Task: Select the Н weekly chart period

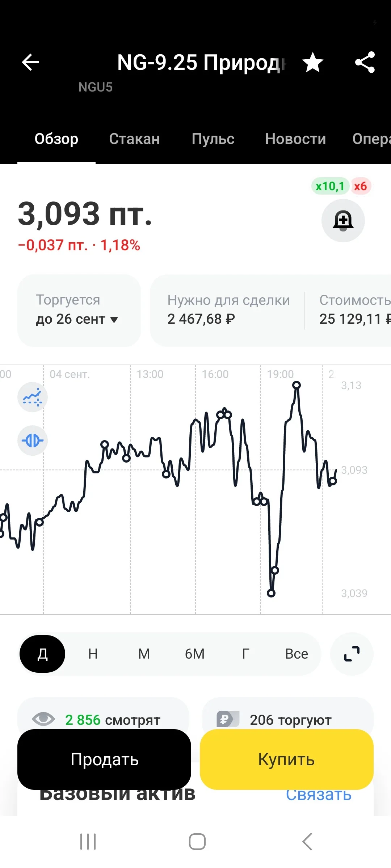Action: pos(93,654)
